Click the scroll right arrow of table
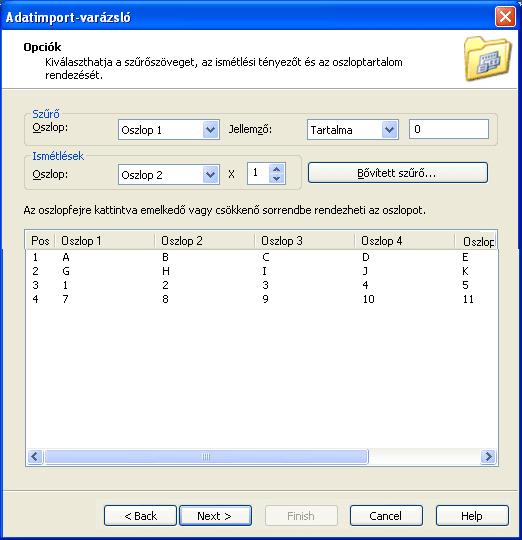 coord(488,457)
